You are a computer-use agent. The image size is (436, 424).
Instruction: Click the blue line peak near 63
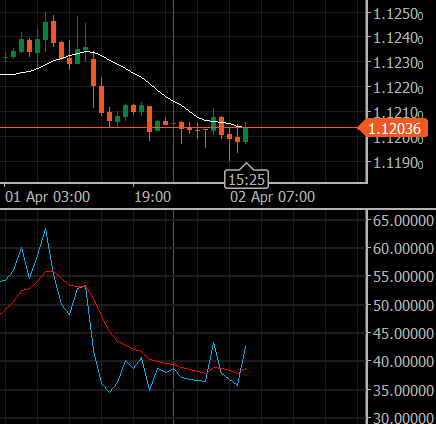[46, 229]
